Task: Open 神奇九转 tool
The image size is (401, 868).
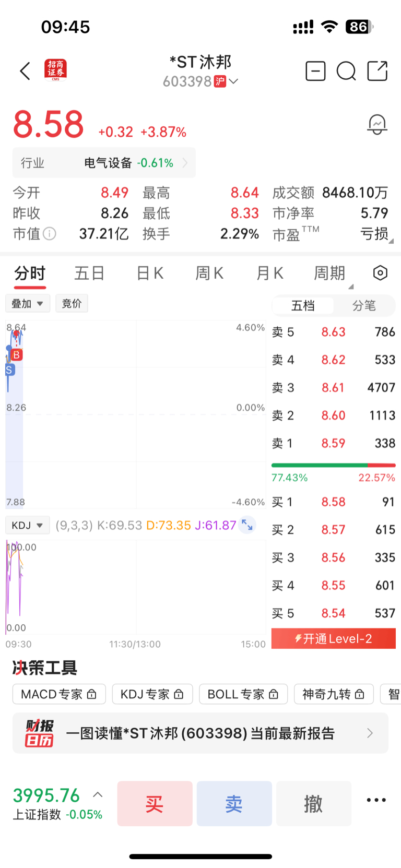Action: [x=334, y=694]
